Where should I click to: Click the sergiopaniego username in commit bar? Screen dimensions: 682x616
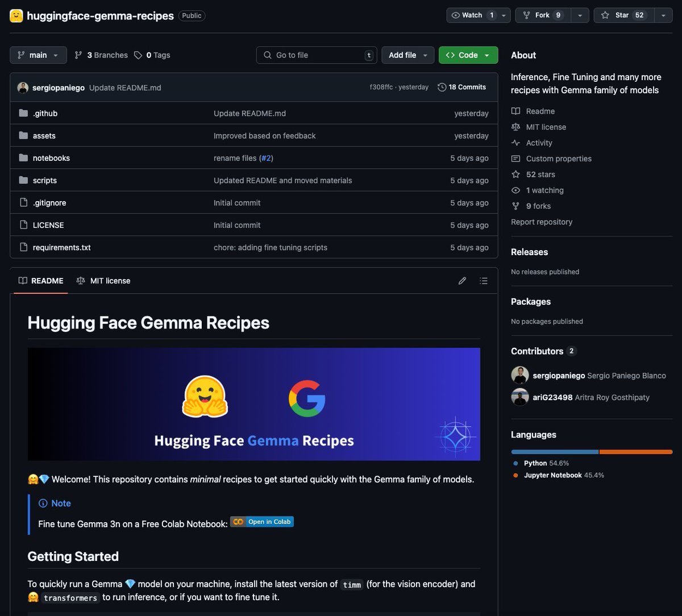pyautogui.click(x=59, y=88)
